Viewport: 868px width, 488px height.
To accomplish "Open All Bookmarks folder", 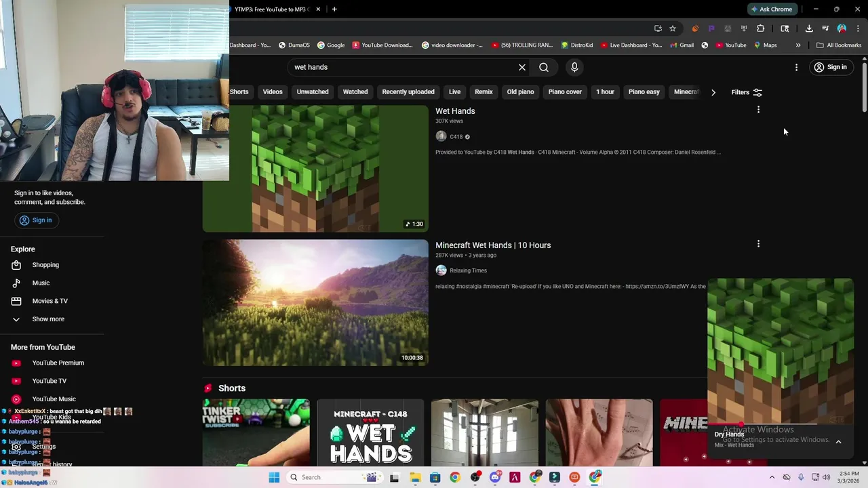I will tap(839, 45).
